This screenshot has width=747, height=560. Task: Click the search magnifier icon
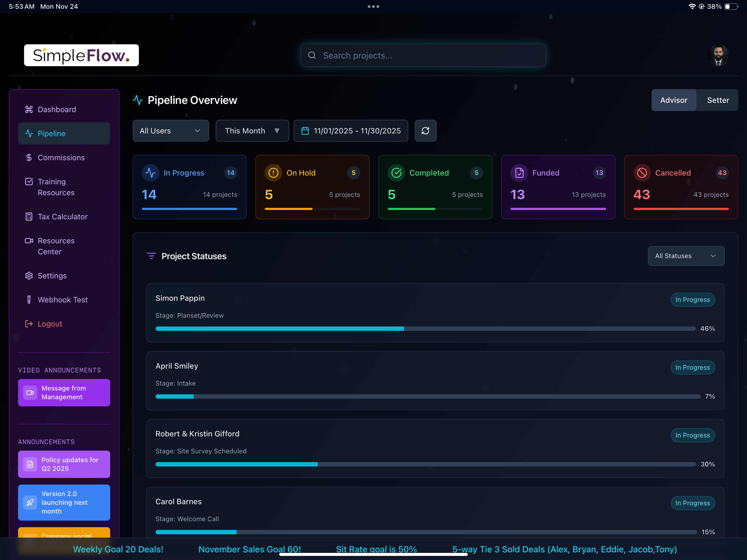pyautogui.click(x=312, y=56)
